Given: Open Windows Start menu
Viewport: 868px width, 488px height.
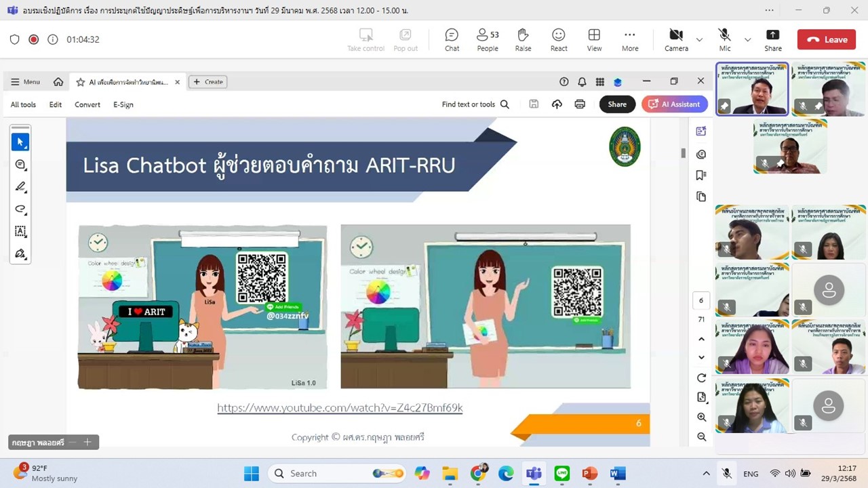Looking at the screenshot, I should coord(252,473).
